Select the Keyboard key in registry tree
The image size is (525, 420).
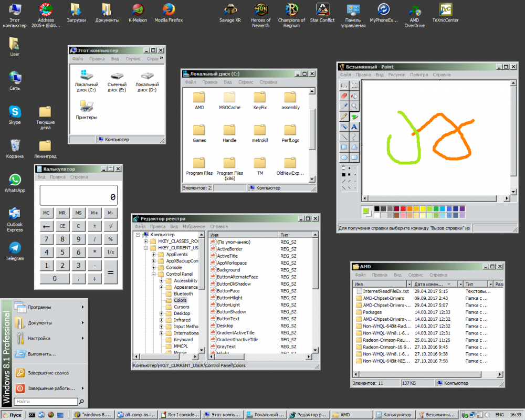pos(183,340)
